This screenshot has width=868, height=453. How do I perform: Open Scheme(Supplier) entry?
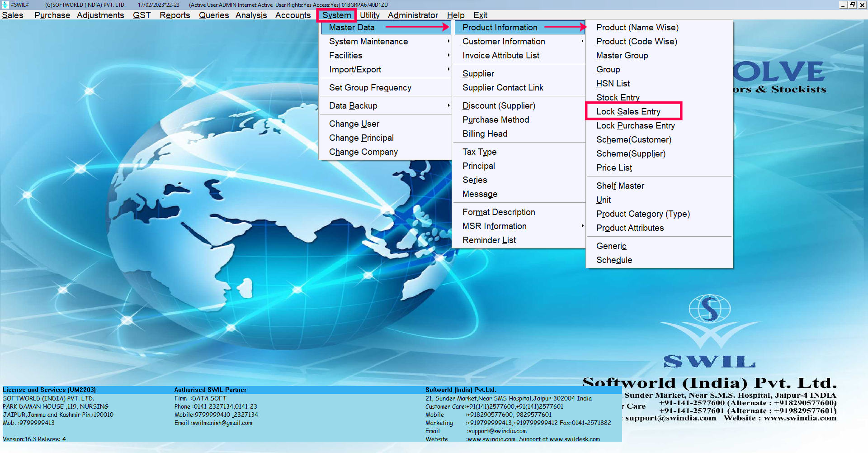coord(659,153)
